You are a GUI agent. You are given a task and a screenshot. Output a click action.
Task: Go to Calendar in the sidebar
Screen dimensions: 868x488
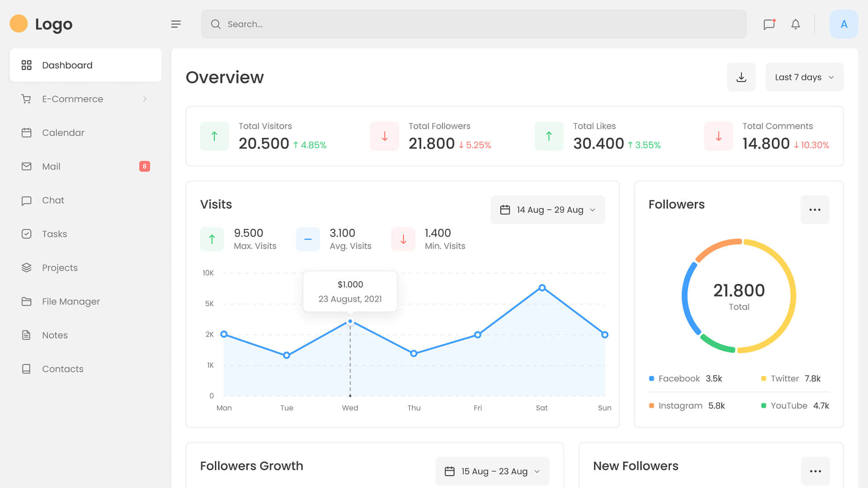63,133
